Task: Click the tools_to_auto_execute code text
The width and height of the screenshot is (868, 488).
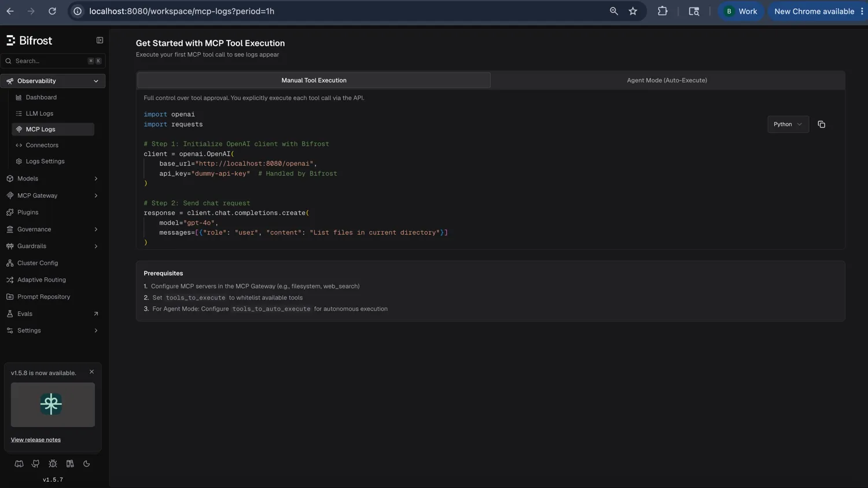Action: pos(271,309)
